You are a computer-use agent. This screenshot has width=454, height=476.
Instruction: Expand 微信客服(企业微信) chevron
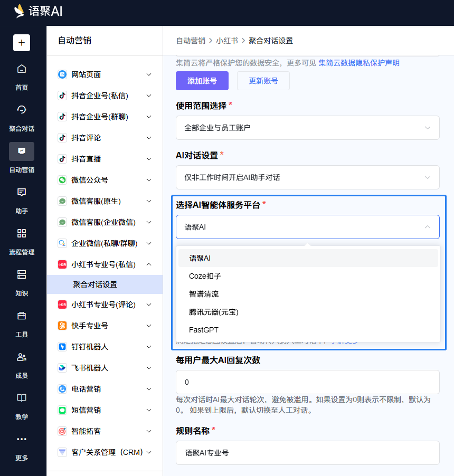(x=149, y=222)
